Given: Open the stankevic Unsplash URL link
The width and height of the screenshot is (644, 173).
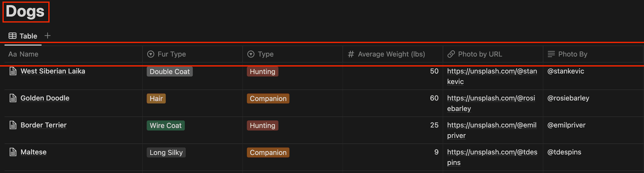Looking at the screenshot, I should point(492,71).
